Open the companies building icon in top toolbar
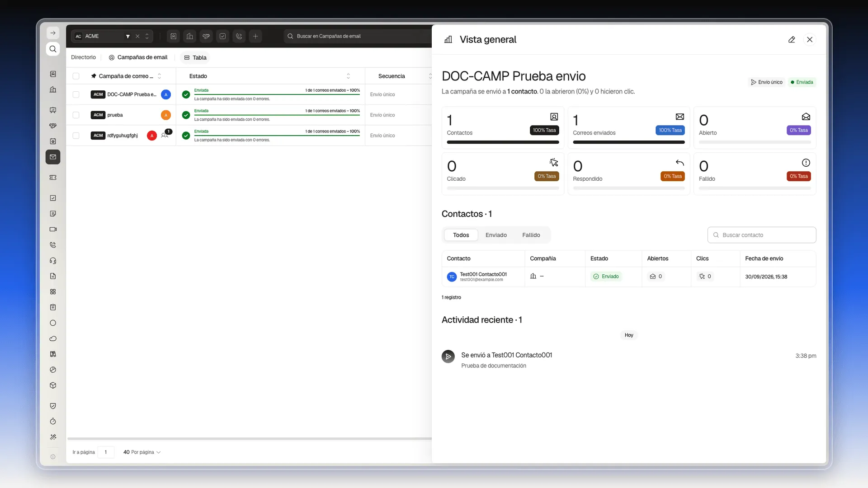Viewport: 868px width, 488px height. click(190, 36)
